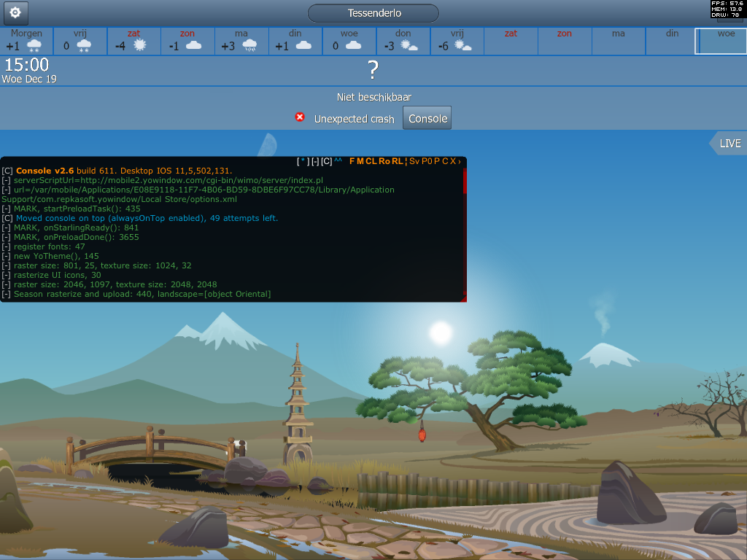Select the highlighted last 'woe' day cell

[720, 41]
